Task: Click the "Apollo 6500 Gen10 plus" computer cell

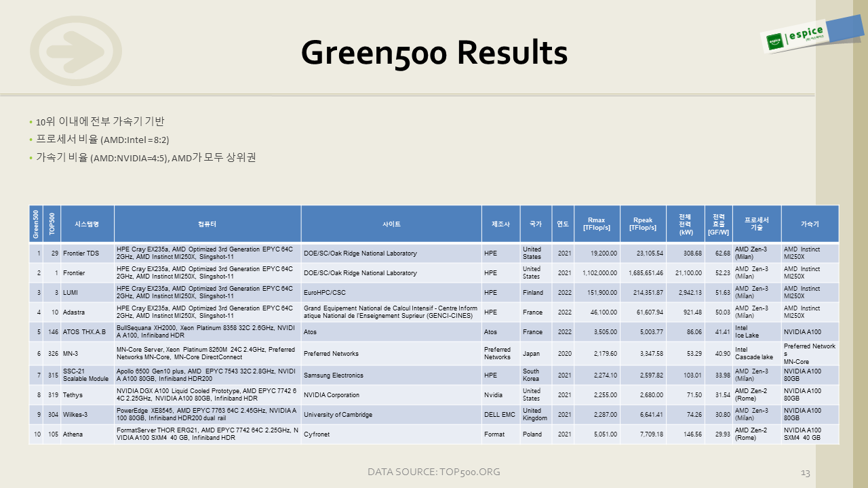Action: click(208, 375)
